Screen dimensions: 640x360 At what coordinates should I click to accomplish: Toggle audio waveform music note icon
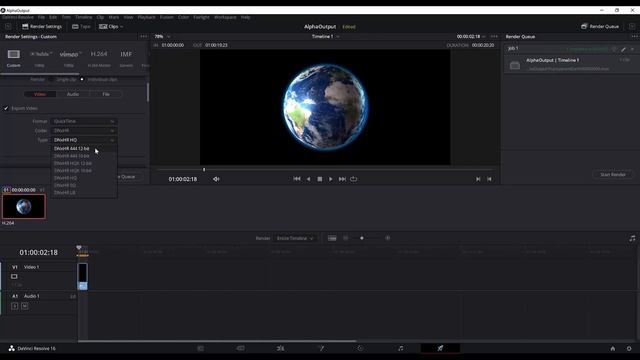coord(632,238)
